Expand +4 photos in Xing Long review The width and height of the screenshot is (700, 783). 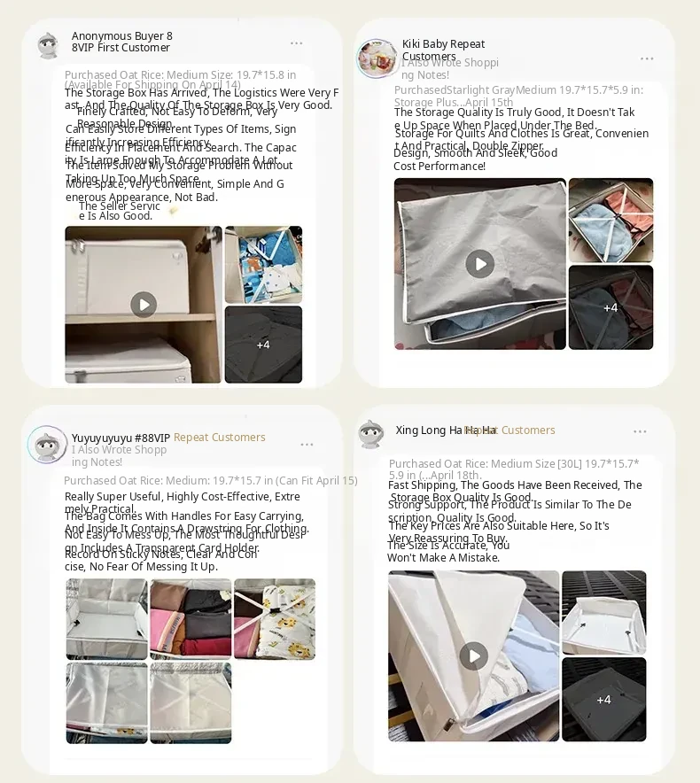coord(603,700)
